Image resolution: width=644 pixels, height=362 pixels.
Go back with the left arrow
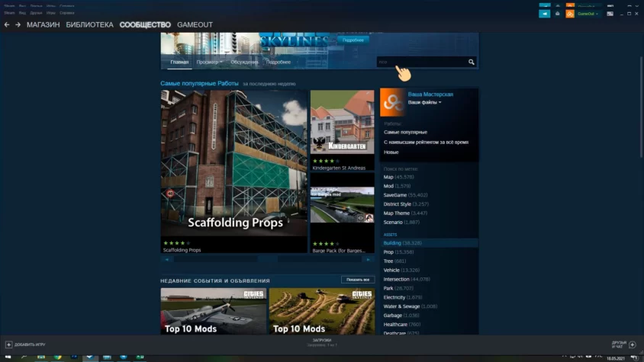click(x=7, y=24)
